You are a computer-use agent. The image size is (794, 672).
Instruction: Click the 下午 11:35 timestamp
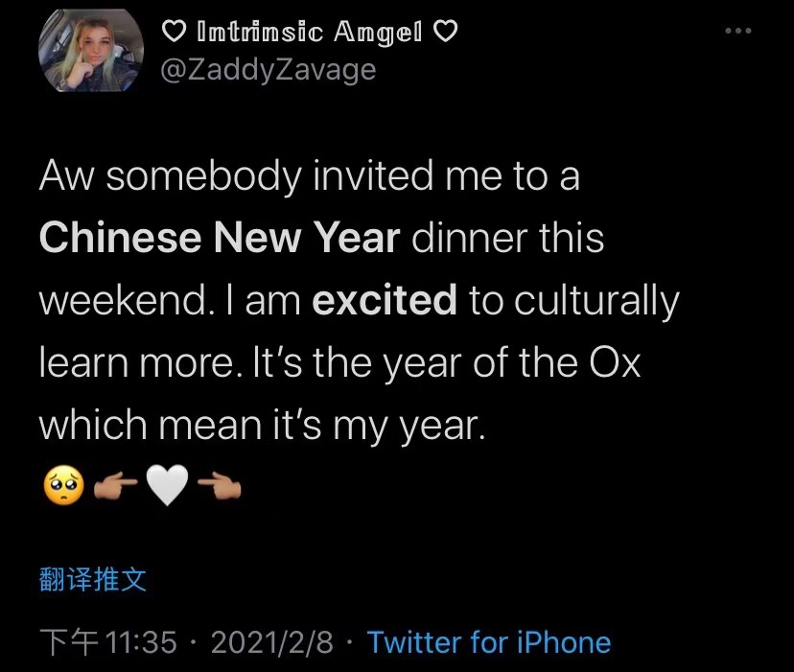coord(108,641)
